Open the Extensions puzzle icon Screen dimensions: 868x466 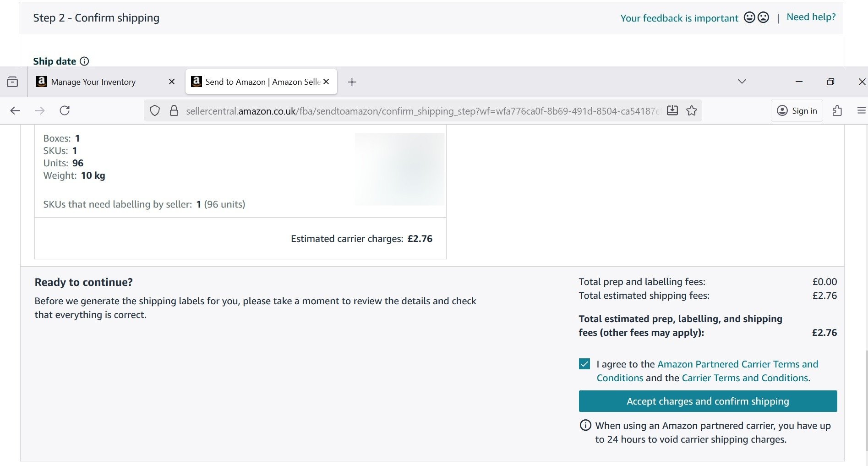(x=837, y=110)
